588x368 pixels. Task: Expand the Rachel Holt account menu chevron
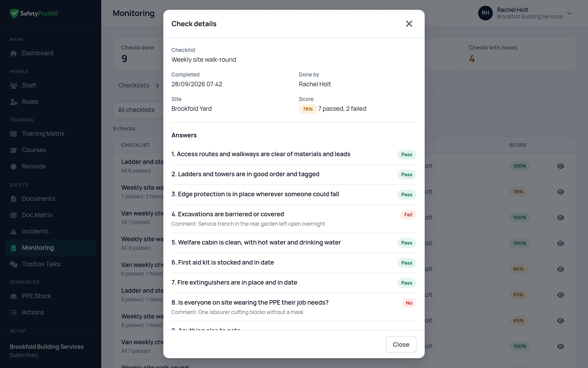(569, 13)
